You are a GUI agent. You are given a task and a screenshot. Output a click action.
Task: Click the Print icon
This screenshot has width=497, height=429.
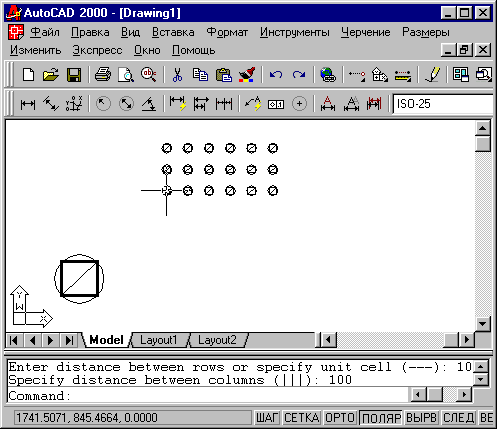pos(103,74)
